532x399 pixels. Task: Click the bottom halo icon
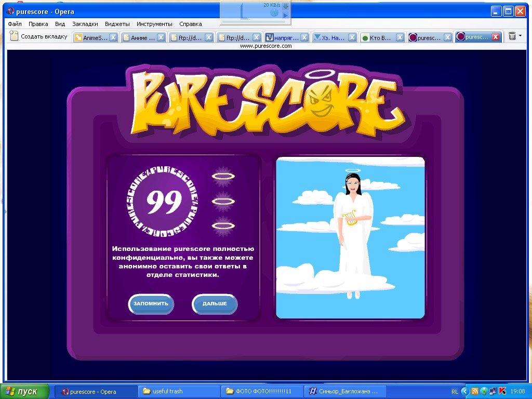[x=223, y=225]
